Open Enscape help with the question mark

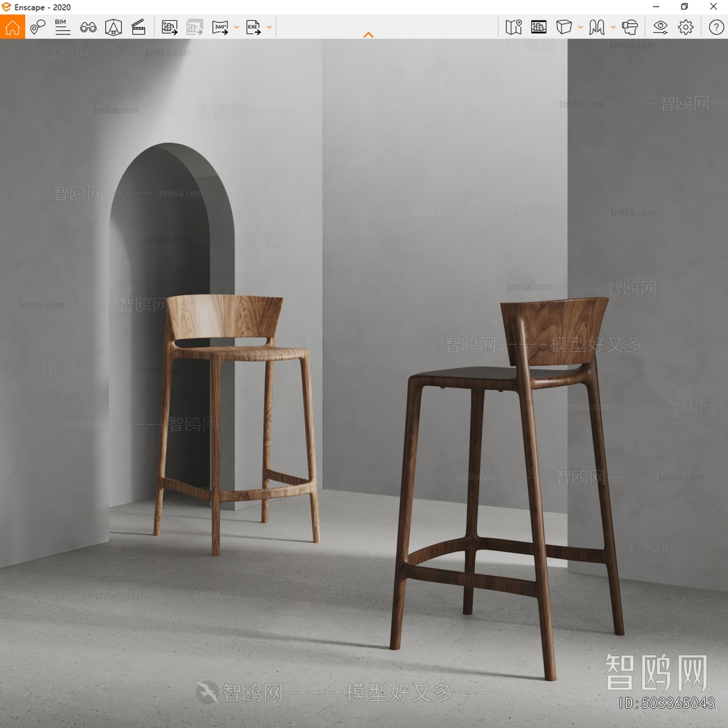(x=715, y=28)
